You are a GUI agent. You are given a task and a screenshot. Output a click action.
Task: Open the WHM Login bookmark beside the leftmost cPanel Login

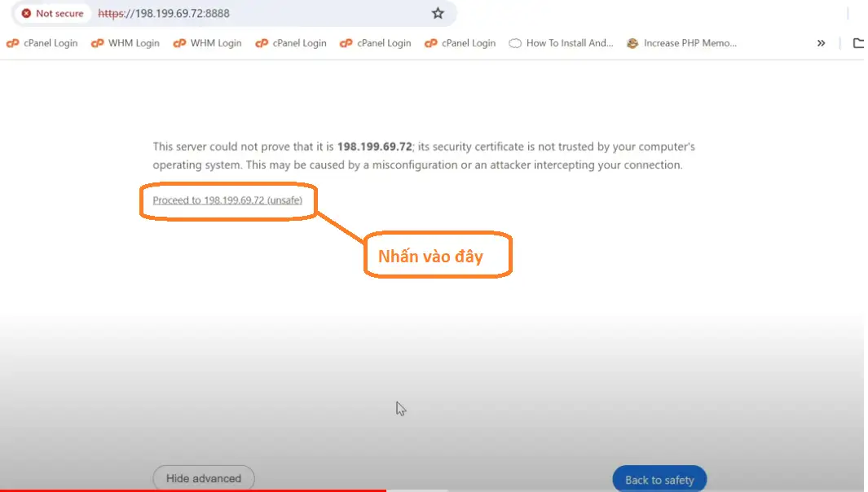(x=126, y=43)
